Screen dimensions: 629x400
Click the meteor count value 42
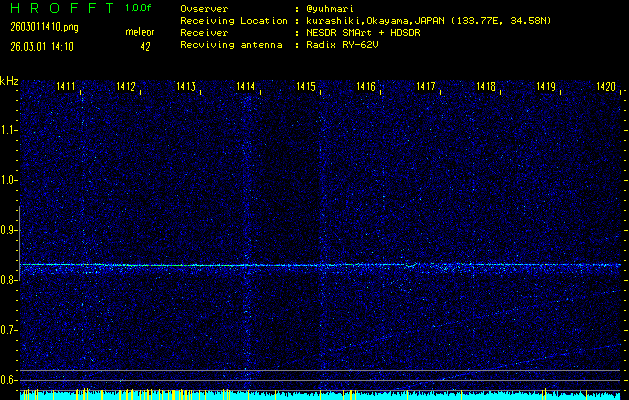coord(145,46)
